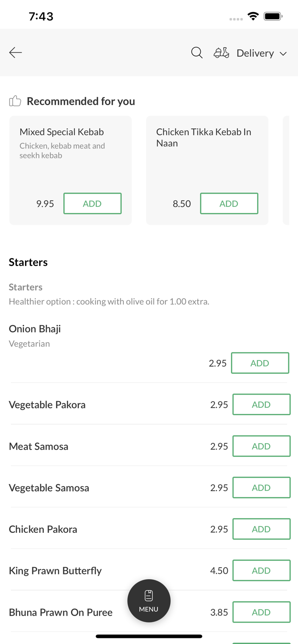Add Bhuna Prawn On Puree

261,612
